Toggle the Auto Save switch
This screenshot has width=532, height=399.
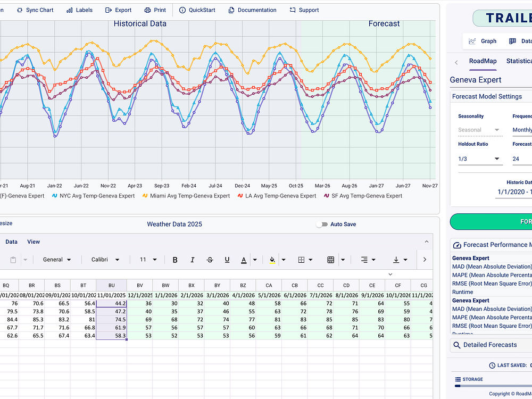[x=322, y=225]
